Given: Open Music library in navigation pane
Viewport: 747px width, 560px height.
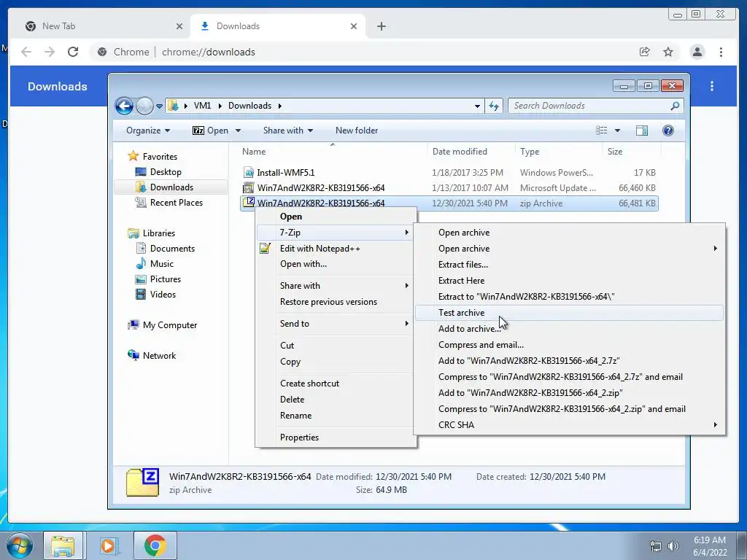Looking at the screenshot, I should (155, 263).
